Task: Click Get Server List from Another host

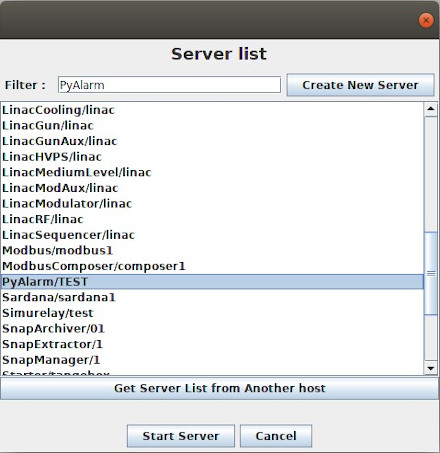Action: point(220,388)
